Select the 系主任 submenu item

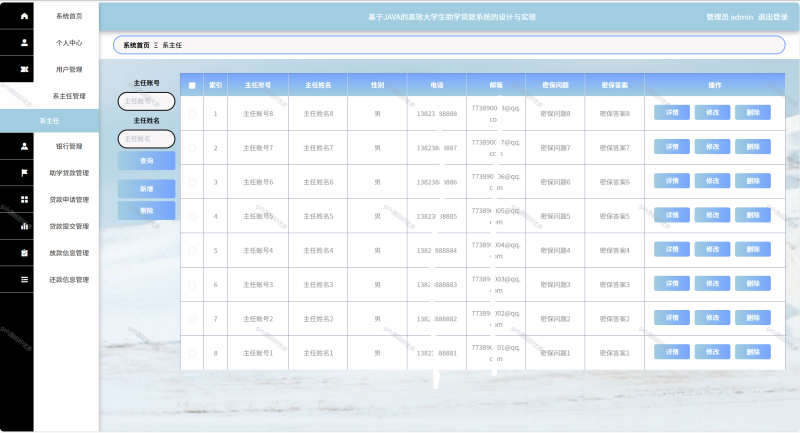pyautogui.click(x=50, y=121)
